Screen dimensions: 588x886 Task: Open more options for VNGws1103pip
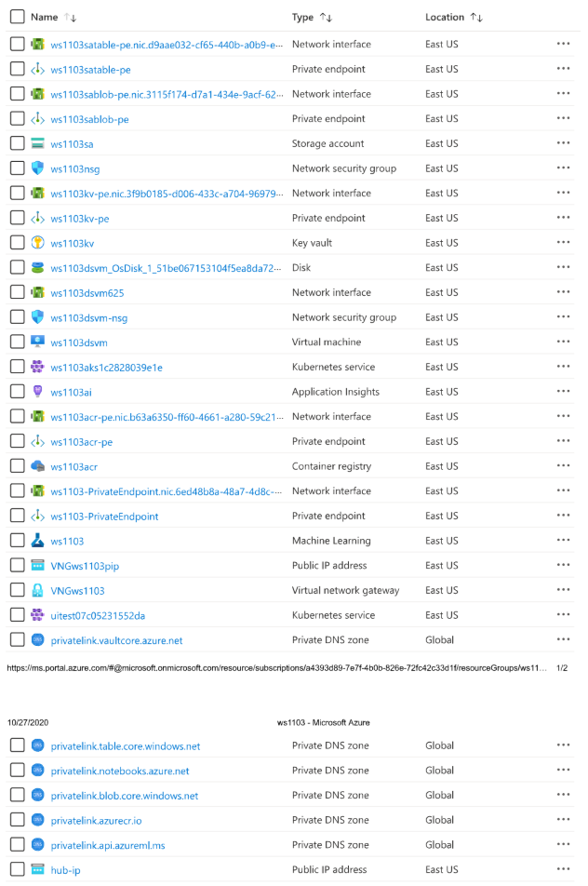coord(563,565)
